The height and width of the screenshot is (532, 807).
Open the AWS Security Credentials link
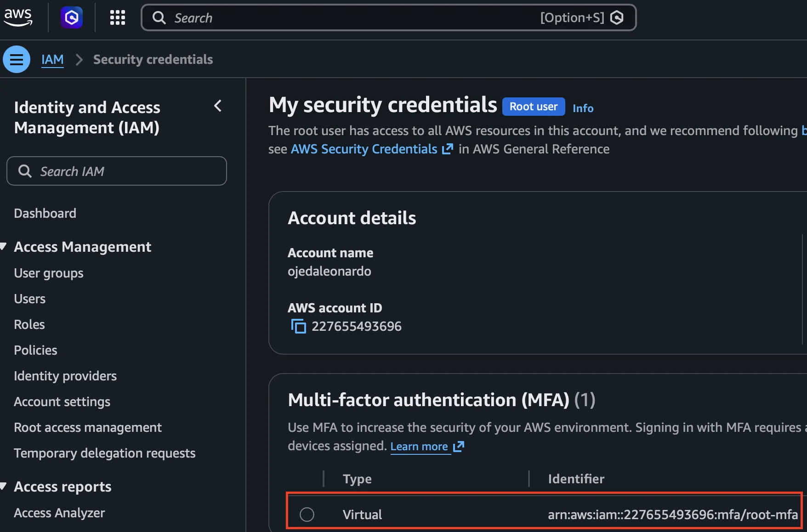364,149
